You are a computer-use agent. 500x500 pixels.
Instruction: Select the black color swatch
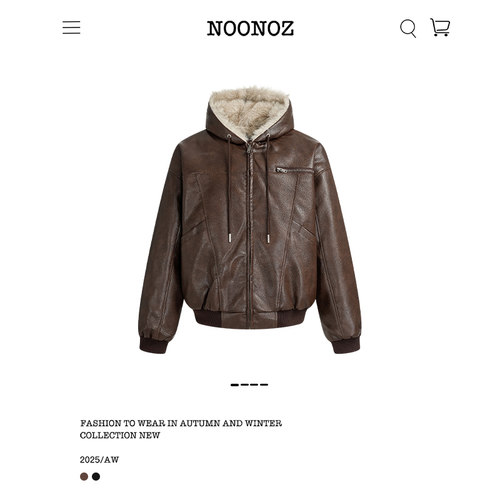[96, 476]
